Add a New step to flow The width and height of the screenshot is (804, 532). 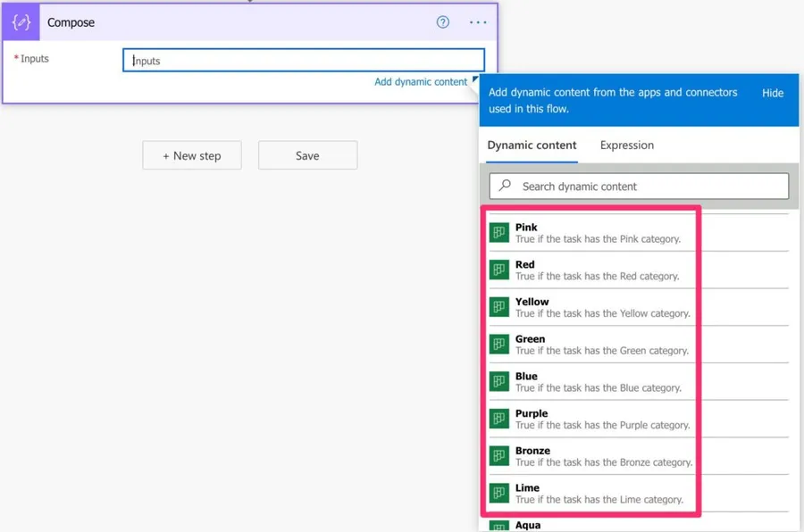click(192, 155)
